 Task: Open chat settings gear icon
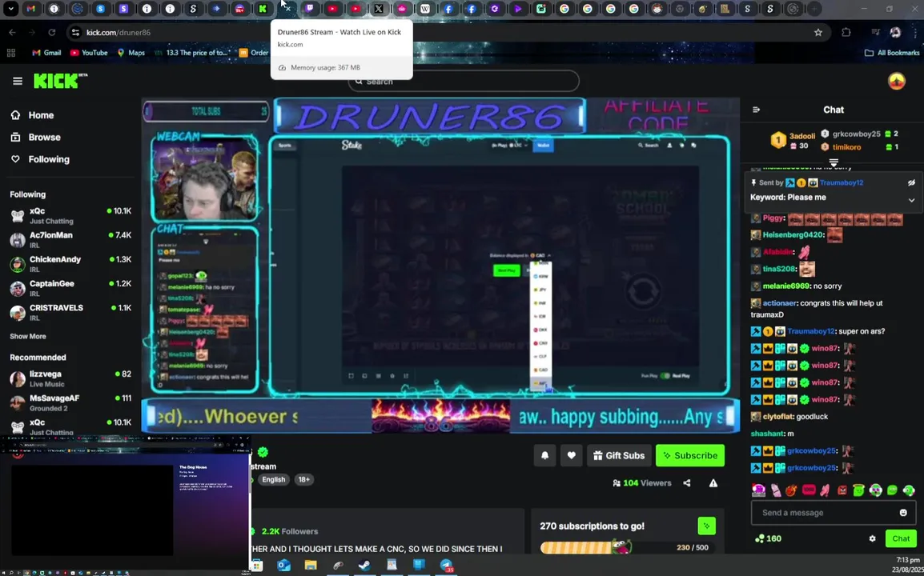pos(872,538)
